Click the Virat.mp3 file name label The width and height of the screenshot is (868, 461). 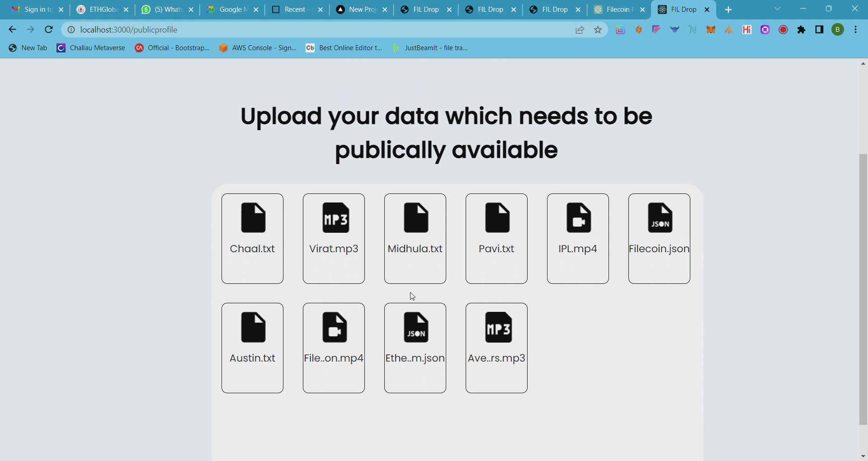(x=334, y=249)
